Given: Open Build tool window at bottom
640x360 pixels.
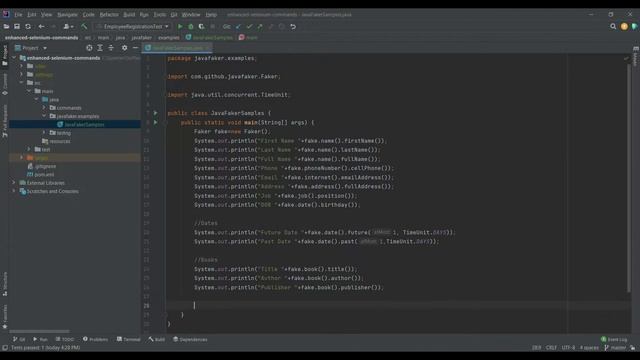Looking at the screenshot, I should point(156,339).
